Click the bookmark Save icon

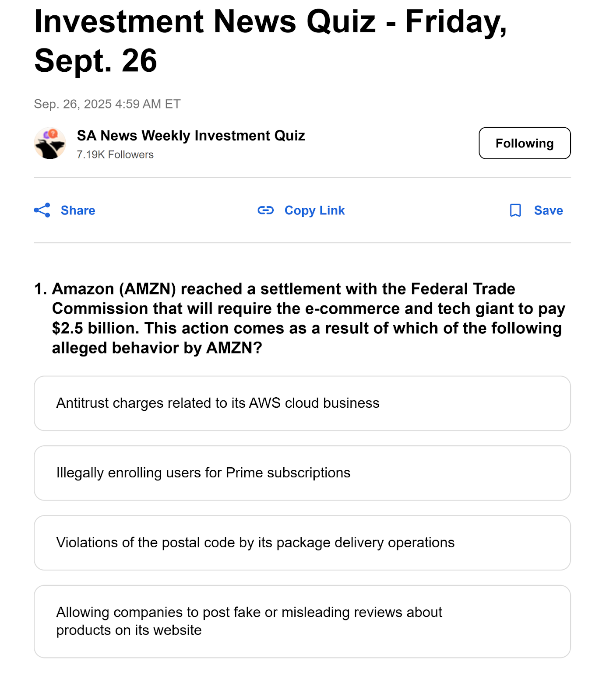(x=515, y=210)
